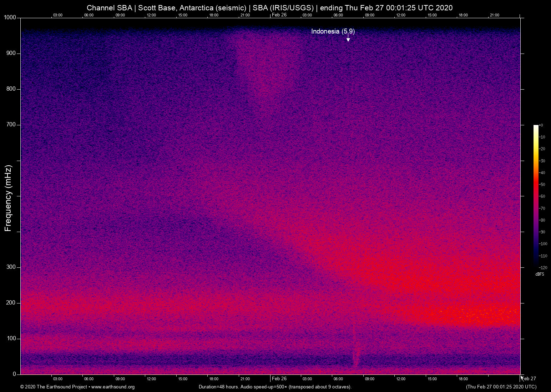Click the 'Frequency (mHz)' axis label
The image size is (551, 392).
pyautogui.click(x=8, y=198)
